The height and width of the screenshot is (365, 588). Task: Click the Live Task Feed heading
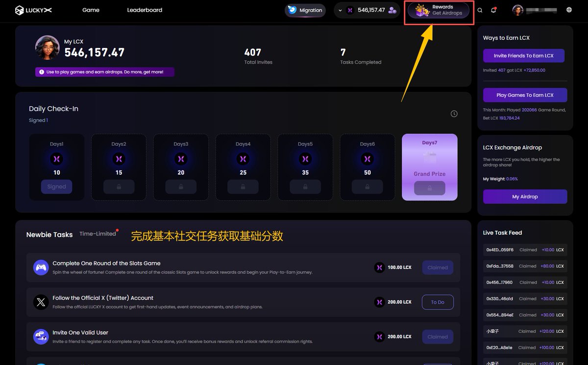pyautogui.click(x=502, y=233)
